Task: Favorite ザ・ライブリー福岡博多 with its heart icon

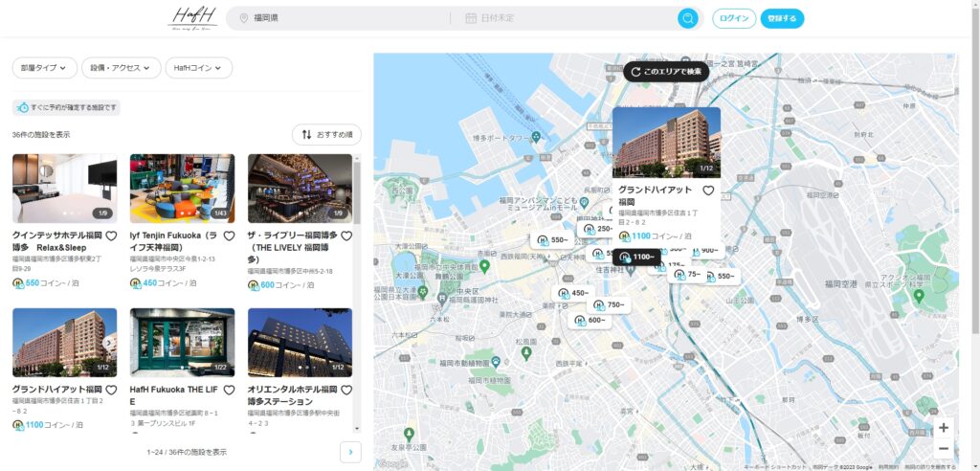Action: click(346, 235)
